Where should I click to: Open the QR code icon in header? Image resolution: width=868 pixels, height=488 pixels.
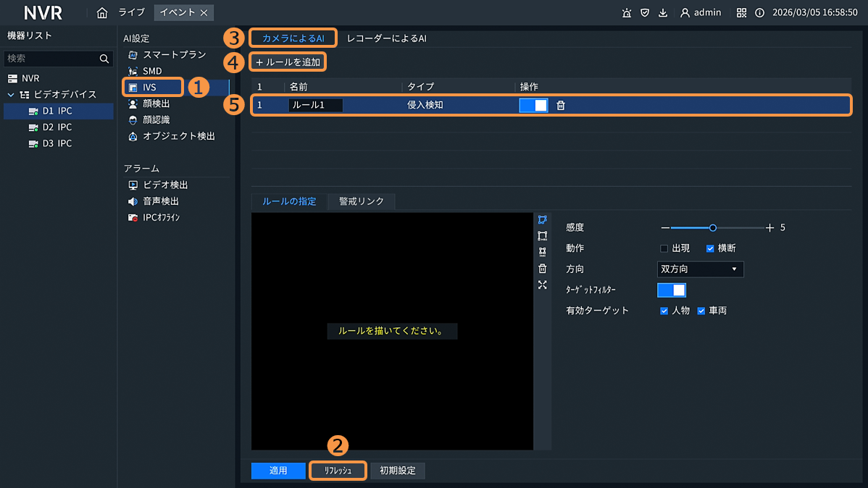(741, 12)
